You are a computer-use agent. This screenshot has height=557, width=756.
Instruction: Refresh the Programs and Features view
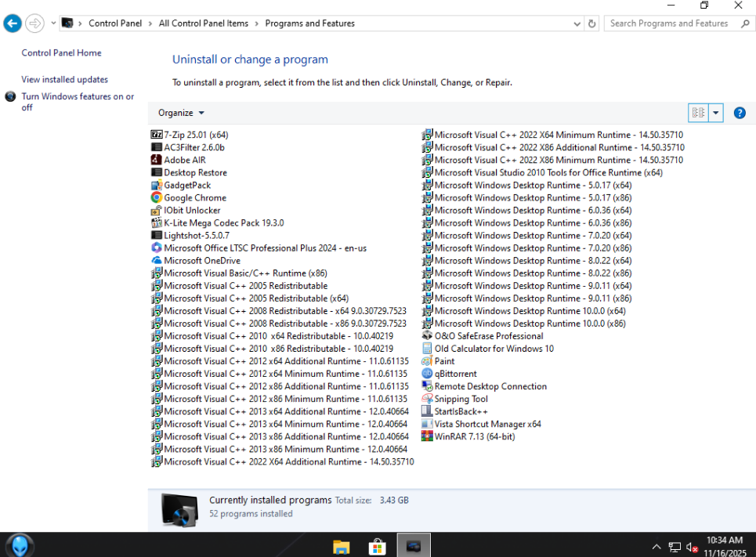click(592, 24)
